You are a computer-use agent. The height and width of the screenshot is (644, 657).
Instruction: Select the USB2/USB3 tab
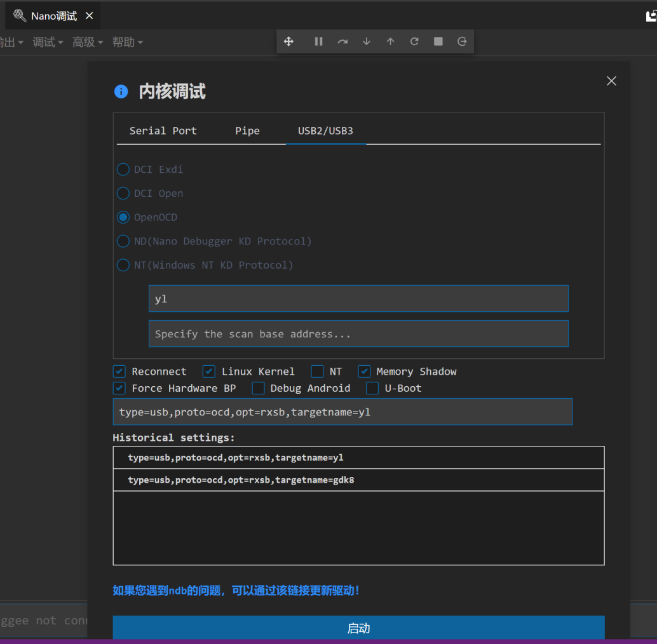pos(325,131)
